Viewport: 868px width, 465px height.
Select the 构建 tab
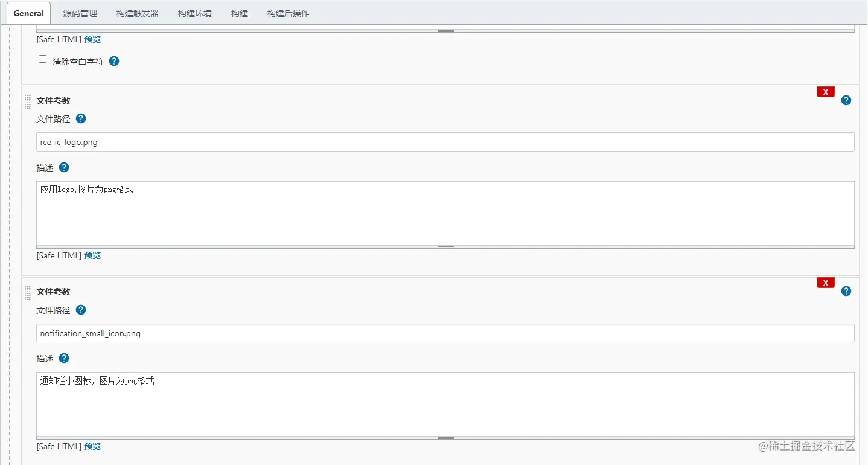[x=240, y=13]
